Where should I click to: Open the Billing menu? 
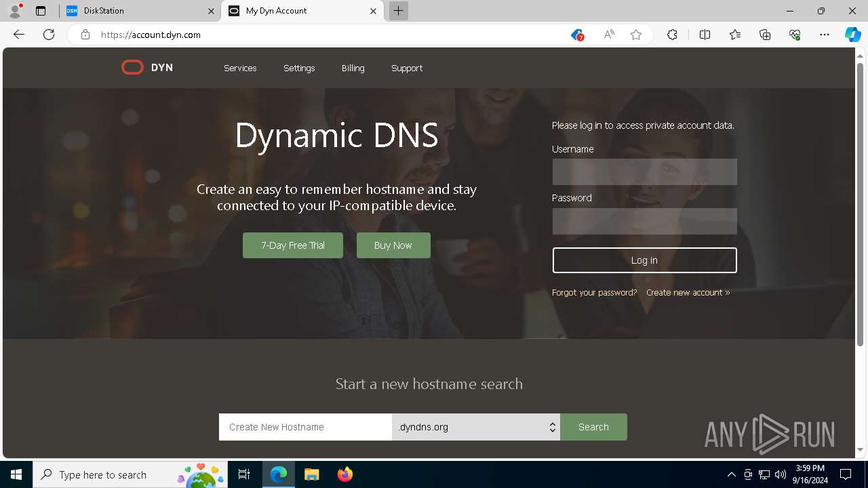[x=353, y=68]
